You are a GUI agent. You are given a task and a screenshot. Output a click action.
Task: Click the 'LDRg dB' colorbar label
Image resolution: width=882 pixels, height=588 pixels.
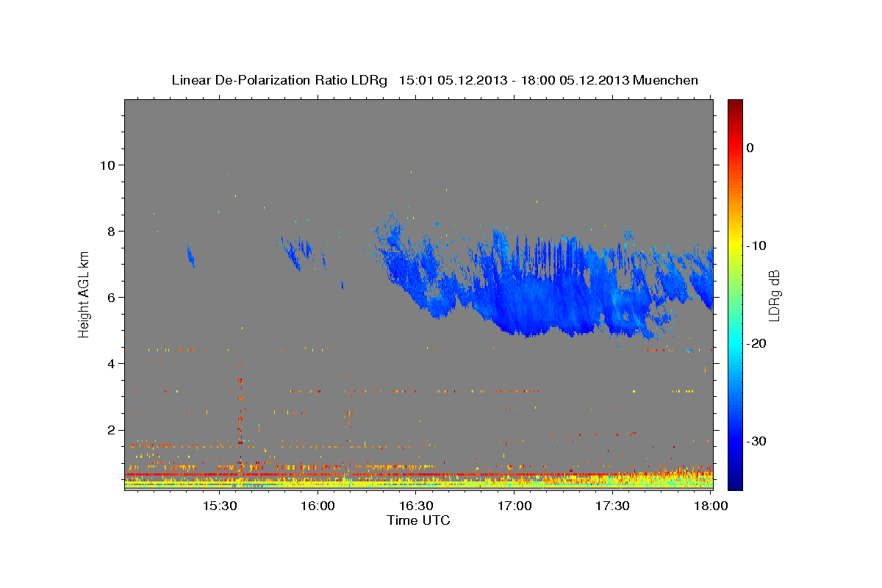773,296
